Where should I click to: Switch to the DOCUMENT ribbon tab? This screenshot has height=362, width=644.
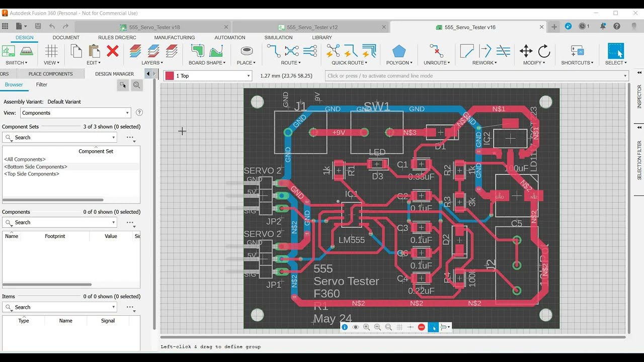66,38
